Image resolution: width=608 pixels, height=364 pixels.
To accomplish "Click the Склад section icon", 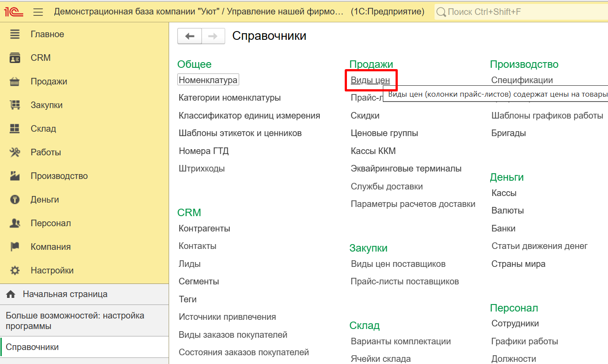I will [x=15, y=129].
